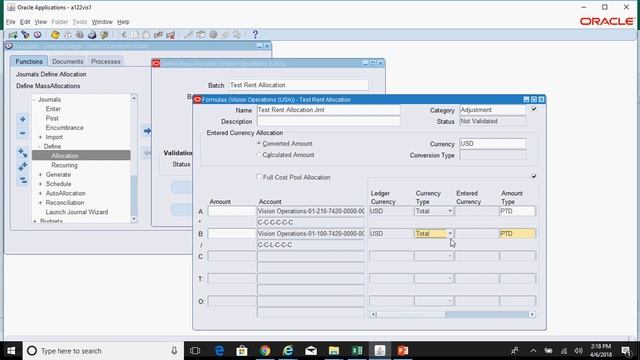
Task: Select the Functions tab
Action: tap(29, 61)
